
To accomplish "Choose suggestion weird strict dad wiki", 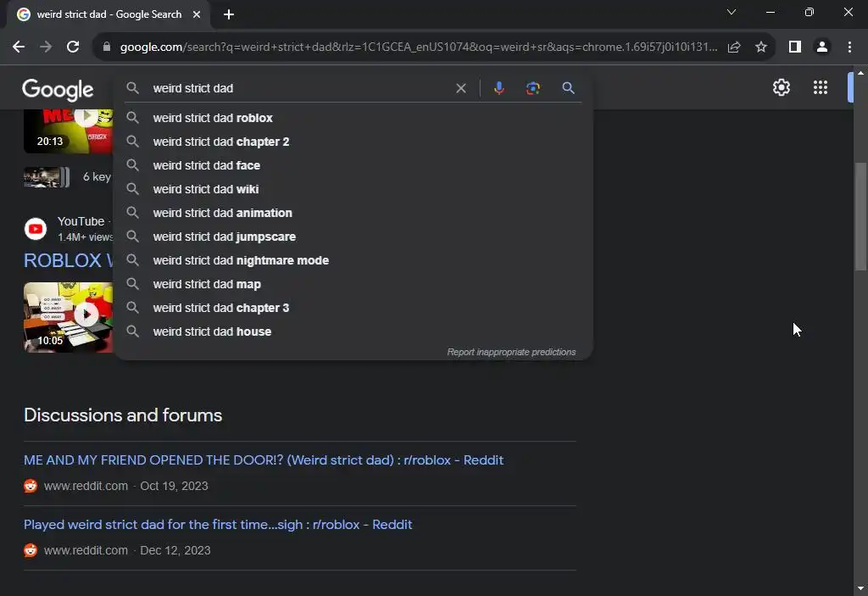I will pyautogui.click(x=353, y=189).
